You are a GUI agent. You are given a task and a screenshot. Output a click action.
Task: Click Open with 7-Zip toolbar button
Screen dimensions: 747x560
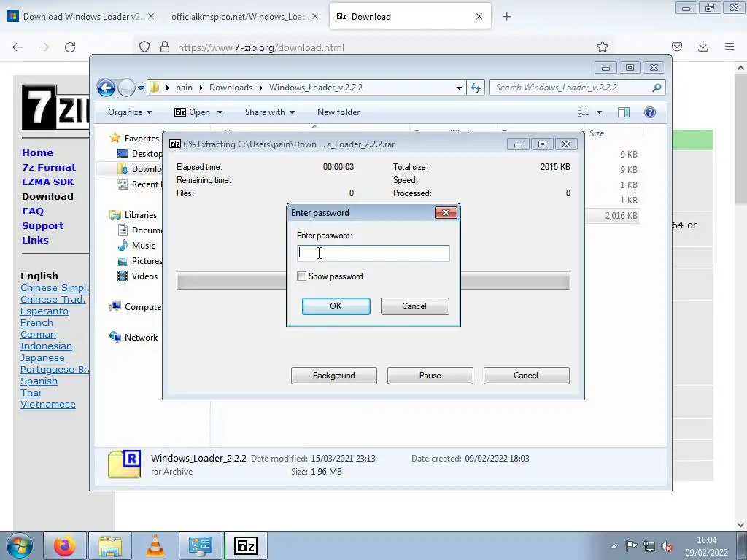pyautogui.click(x=192, y=112)
